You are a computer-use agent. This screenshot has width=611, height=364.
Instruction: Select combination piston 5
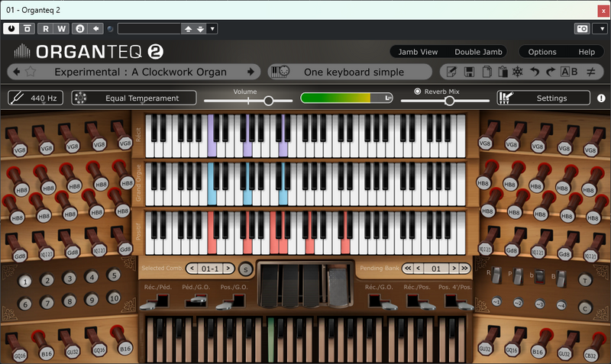coord(114,275)
